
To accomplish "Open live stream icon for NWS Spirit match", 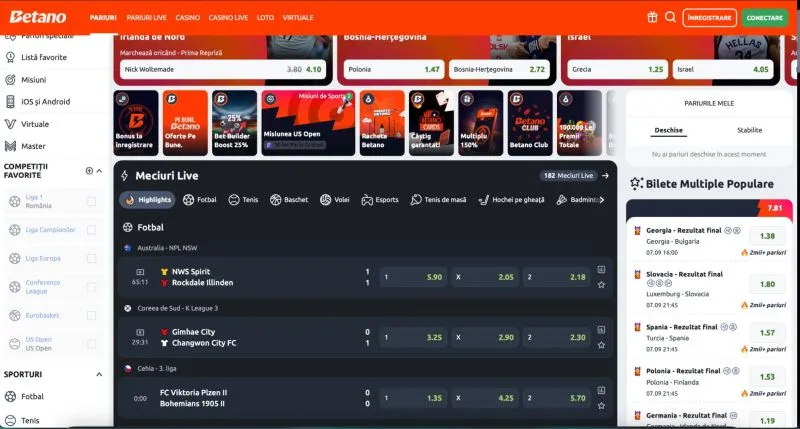I will coord(140,272).
